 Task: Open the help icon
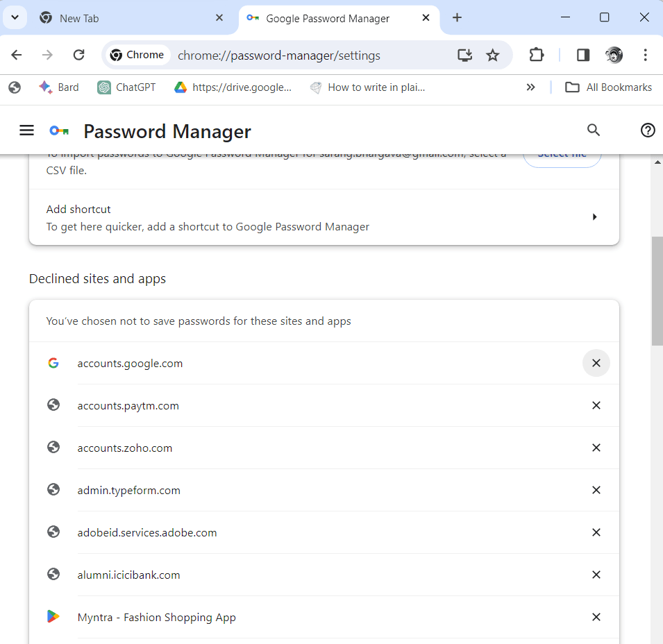[647, 130]
